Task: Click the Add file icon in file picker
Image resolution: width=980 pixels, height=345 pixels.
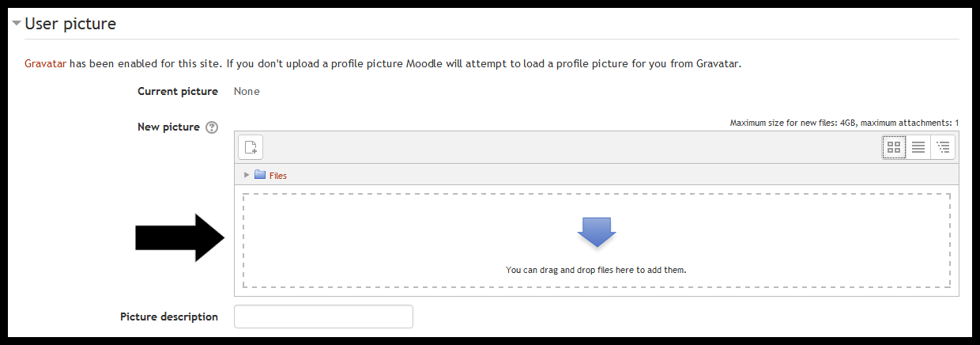Action: 251,146
